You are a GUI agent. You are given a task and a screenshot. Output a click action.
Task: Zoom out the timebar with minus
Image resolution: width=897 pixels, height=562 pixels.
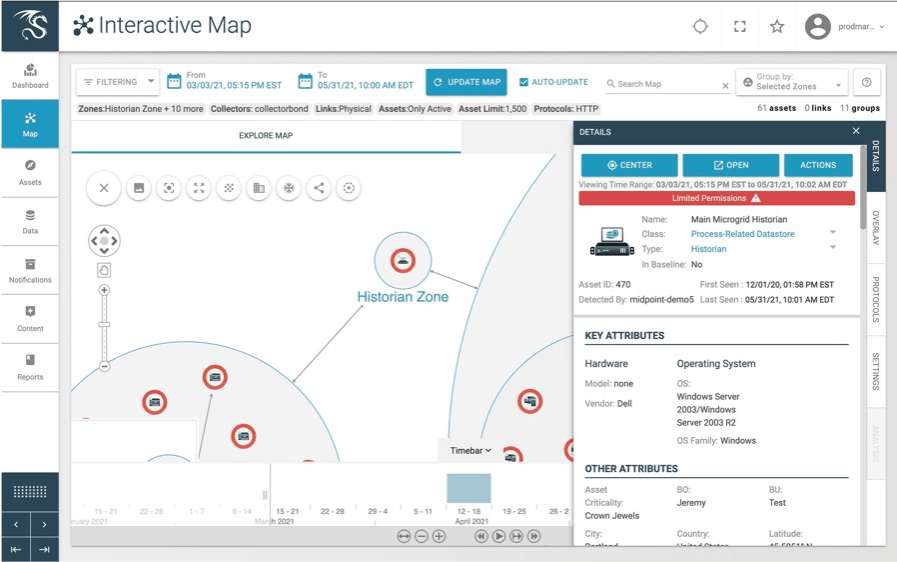[422, 536]
